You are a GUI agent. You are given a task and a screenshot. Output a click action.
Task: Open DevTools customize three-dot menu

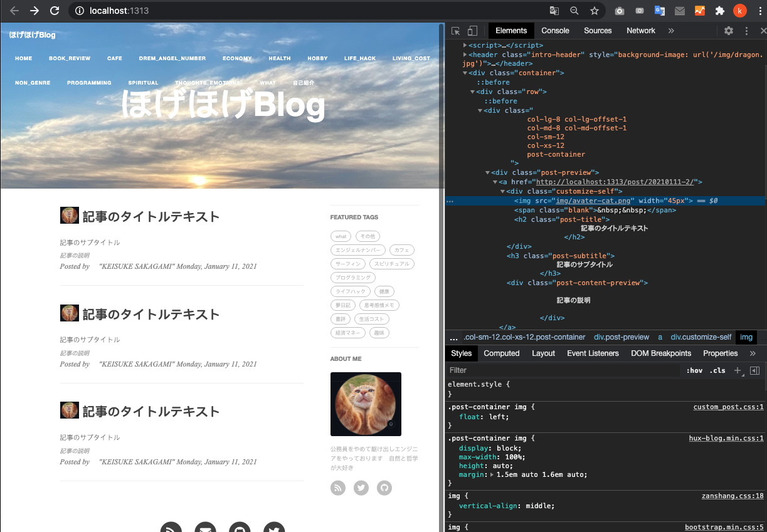click(746, 31)
